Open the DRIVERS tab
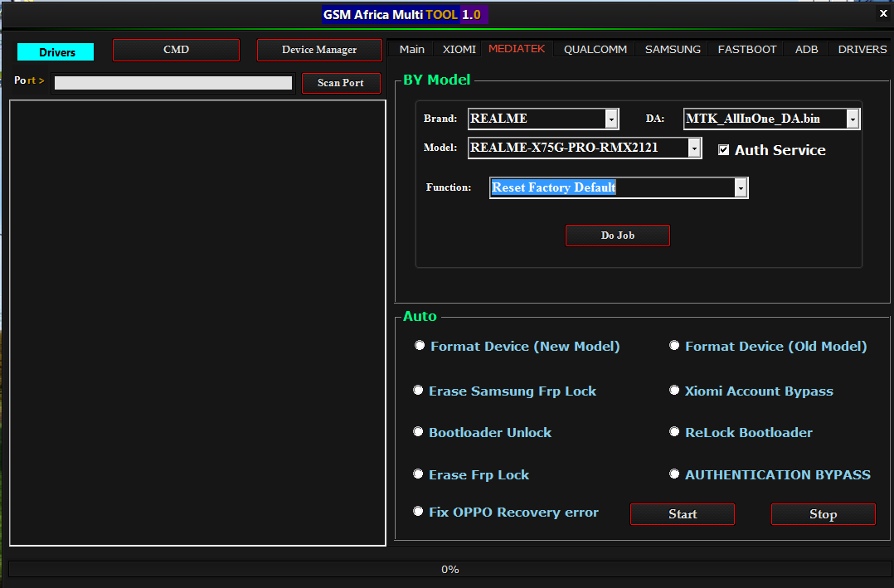Image resolution: width=894 pixels, height=588 pixels. (862, 49)
